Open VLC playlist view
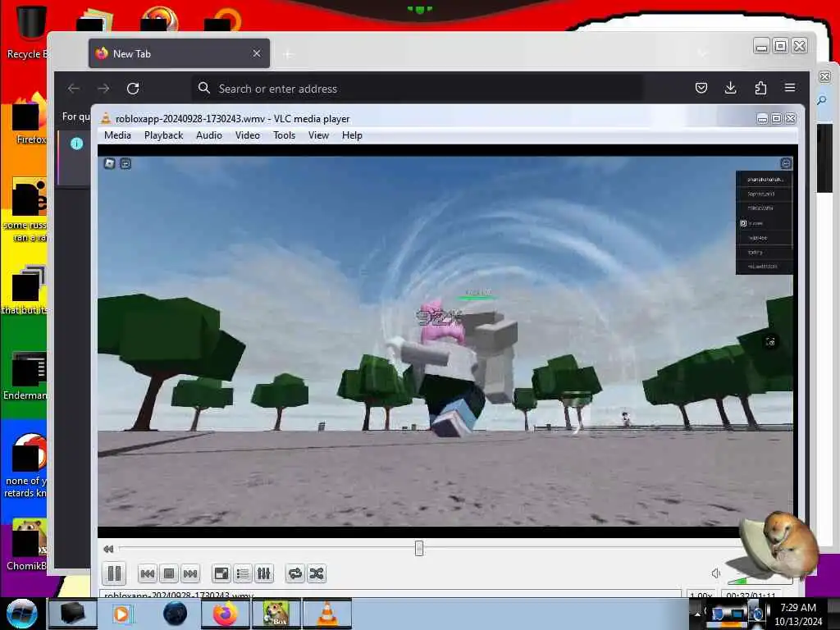Screen dimensions: 840x630 243,573
